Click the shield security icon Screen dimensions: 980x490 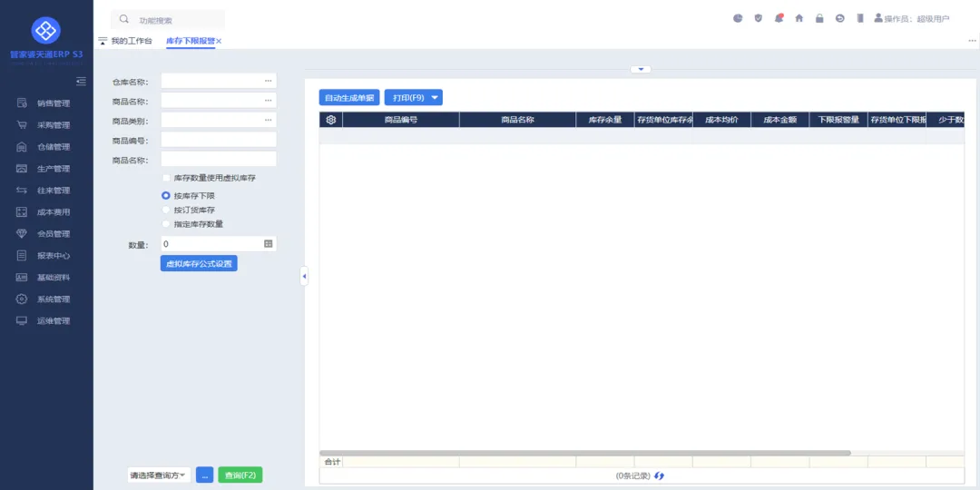click(x=758, y=18)
